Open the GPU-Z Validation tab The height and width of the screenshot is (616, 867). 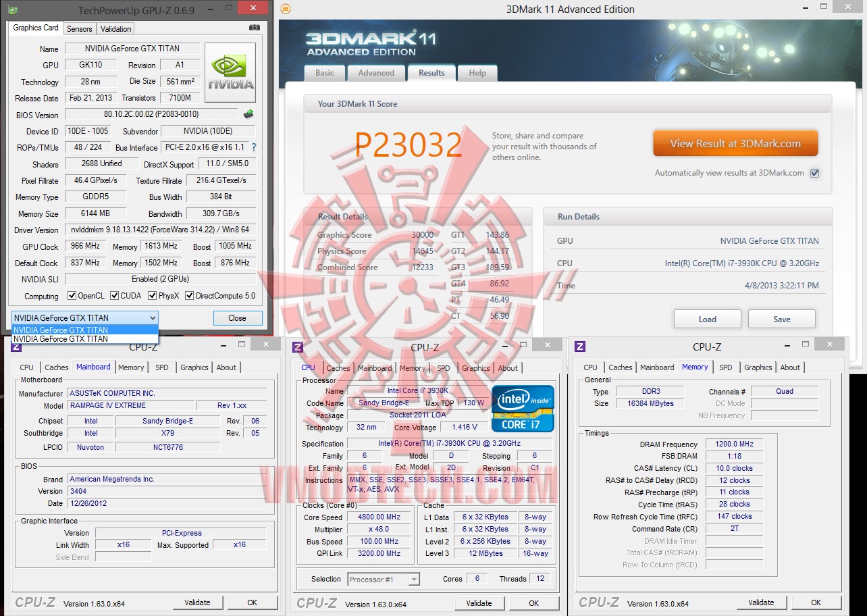pos(116,29)
